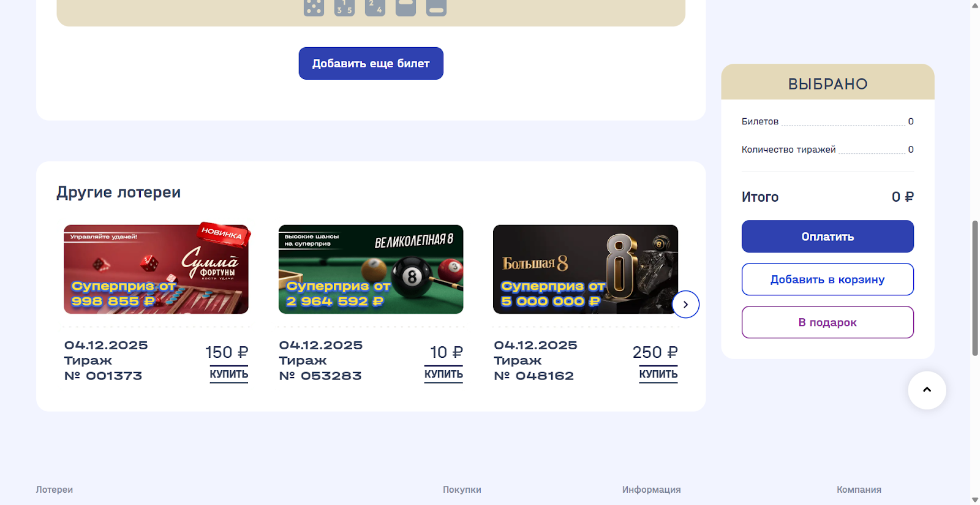Click the Лотереи footer heading
Image resolution: width=980 pixels, height=505 pixels.
(x=55, y=490)
